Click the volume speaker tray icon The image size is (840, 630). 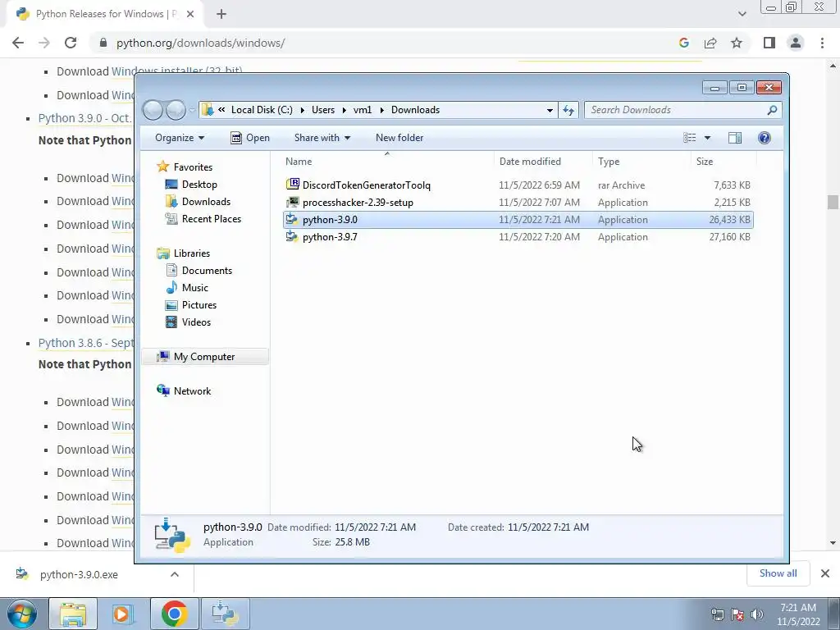click(757, 614)
